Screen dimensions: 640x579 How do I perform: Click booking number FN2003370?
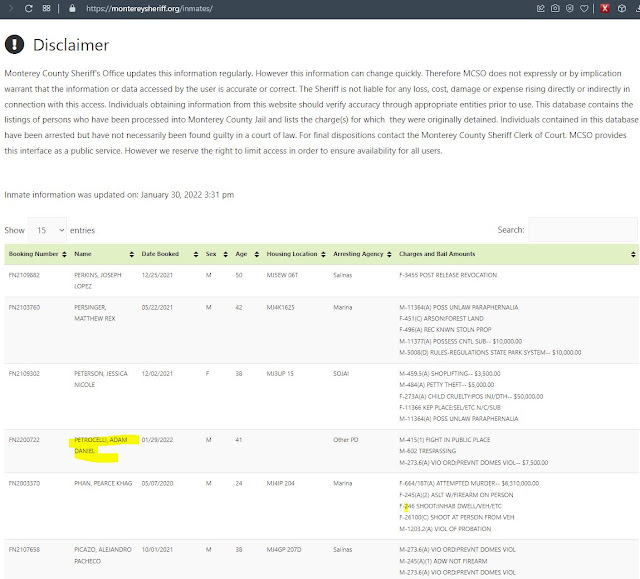tap(24, 483)
